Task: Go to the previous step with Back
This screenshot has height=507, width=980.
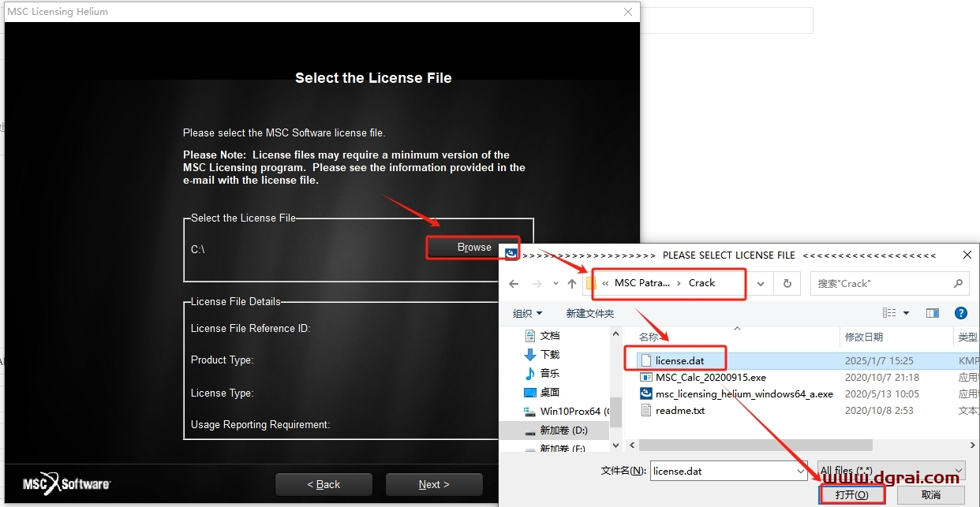Action: tap(324, 484)
